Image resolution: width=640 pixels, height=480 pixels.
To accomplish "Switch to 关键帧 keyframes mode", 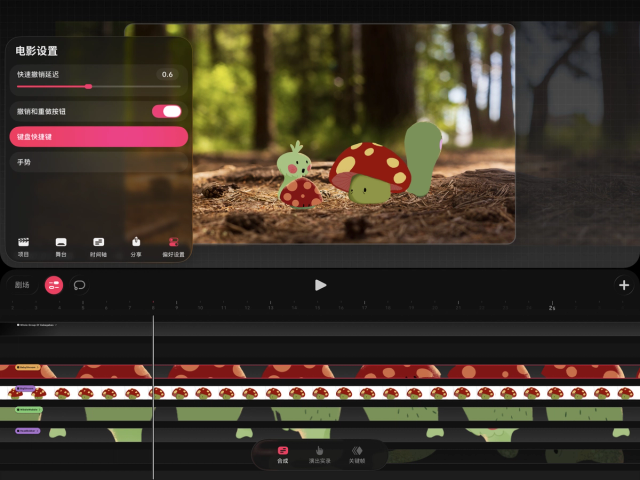I will tap(357, 455).
